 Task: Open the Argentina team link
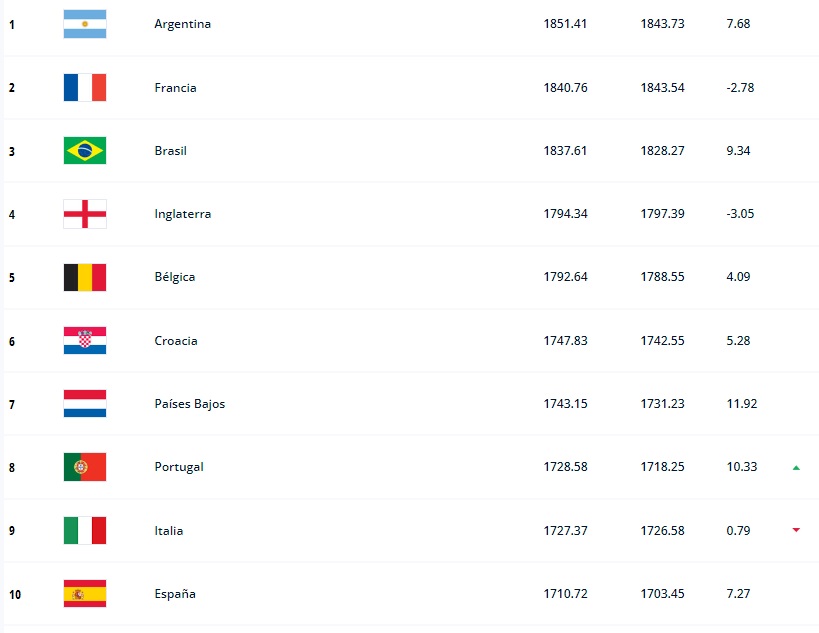point(182,24)
